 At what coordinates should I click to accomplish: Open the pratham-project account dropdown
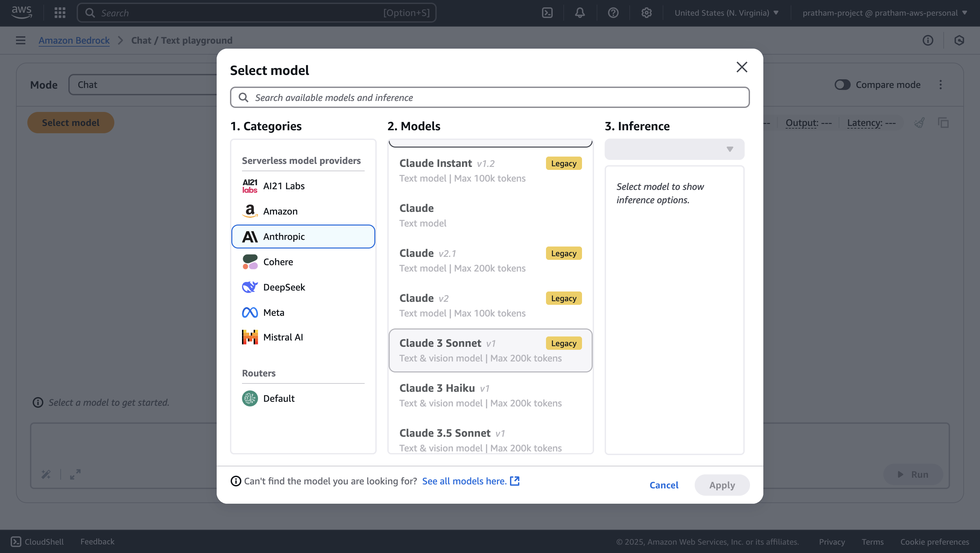coord(885,13)
